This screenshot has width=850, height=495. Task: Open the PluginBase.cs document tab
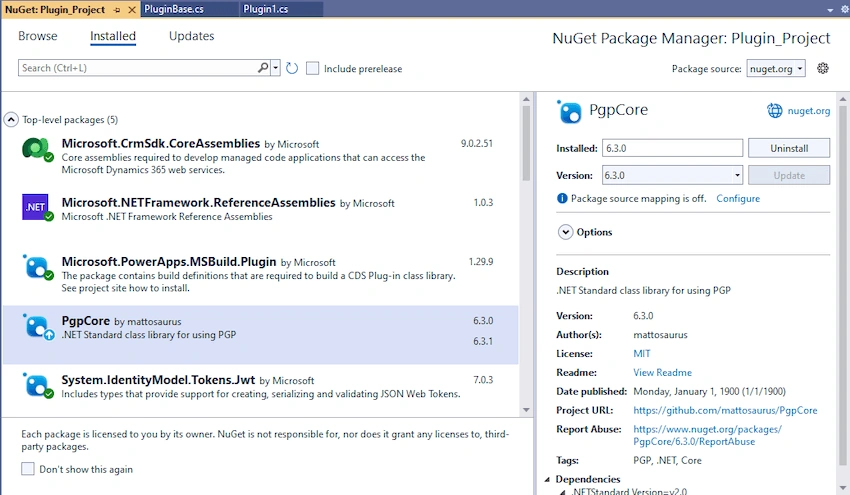point(189,9)
